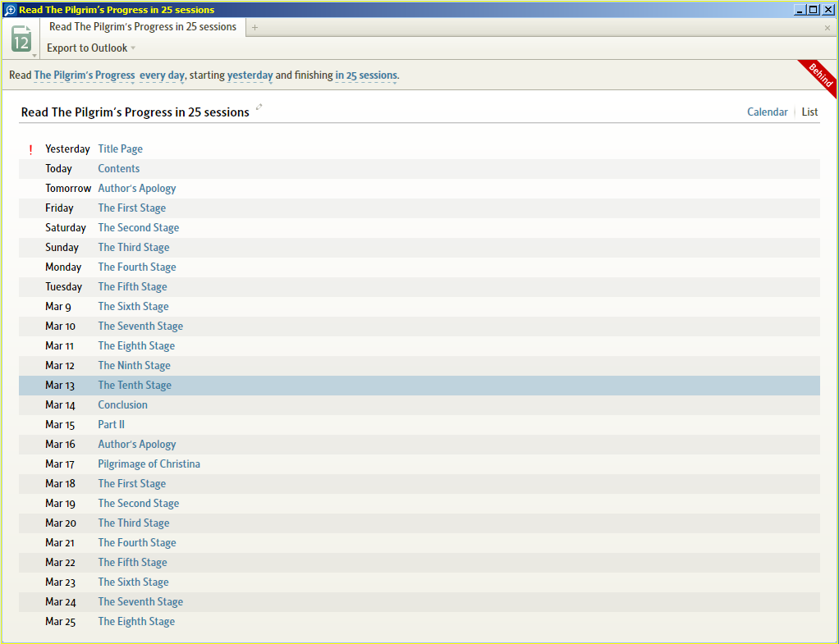Switch to List view
Viewport: 839px width, 644px height.
click(809, 112)
